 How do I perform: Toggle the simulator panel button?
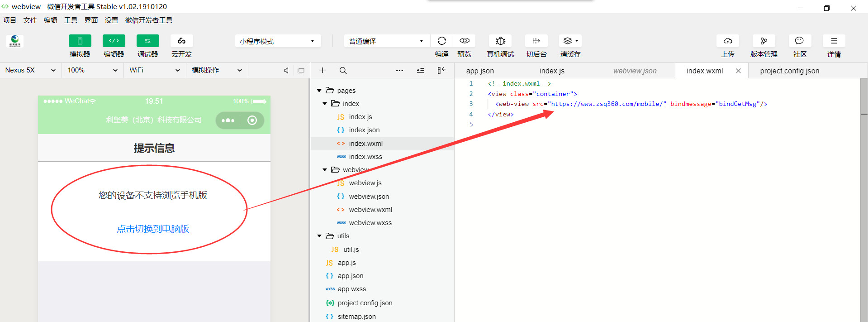tap(80, 41)
